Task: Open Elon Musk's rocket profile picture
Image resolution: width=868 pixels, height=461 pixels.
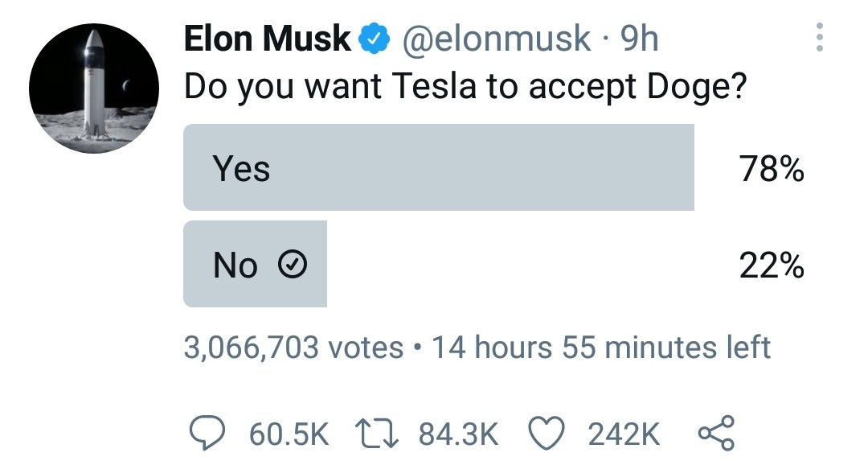Action: tap(94, 88)
